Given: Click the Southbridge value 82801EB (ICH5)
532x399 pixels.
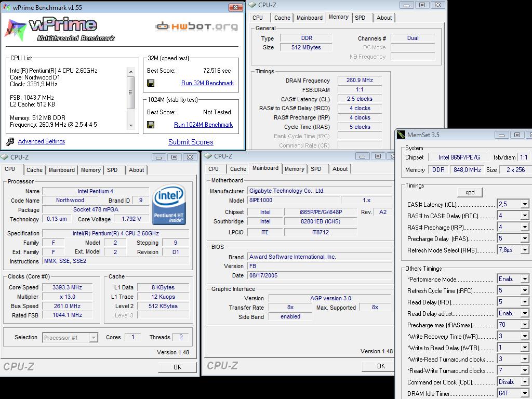Looking at the screenshot, I should click(320, 221).
